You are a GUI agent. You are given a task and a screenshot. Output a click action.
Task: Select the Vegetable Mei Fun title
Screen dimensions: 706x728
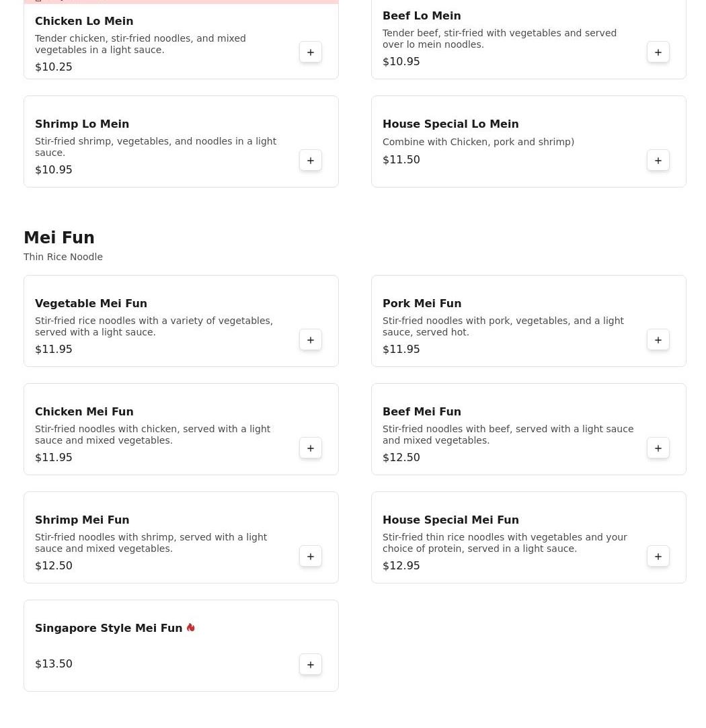coord(91,304)
